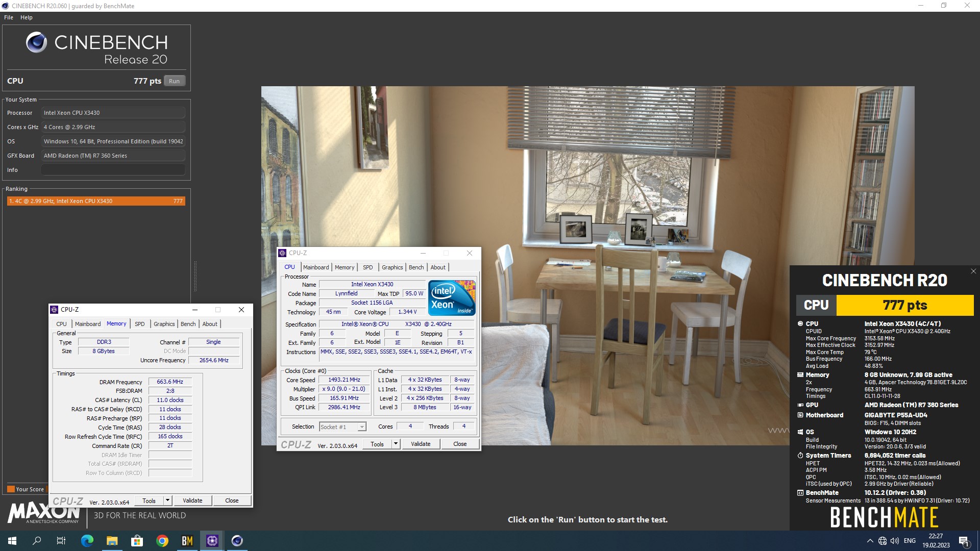Click the CPU-Z title icon of CPU window

282,253
